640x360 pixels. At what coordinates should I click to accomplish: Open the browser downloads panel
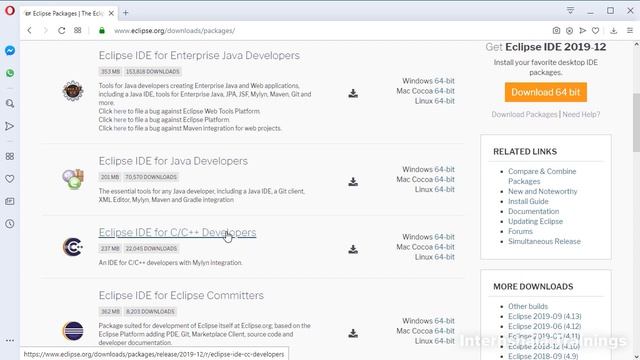(x=613, y=31)
